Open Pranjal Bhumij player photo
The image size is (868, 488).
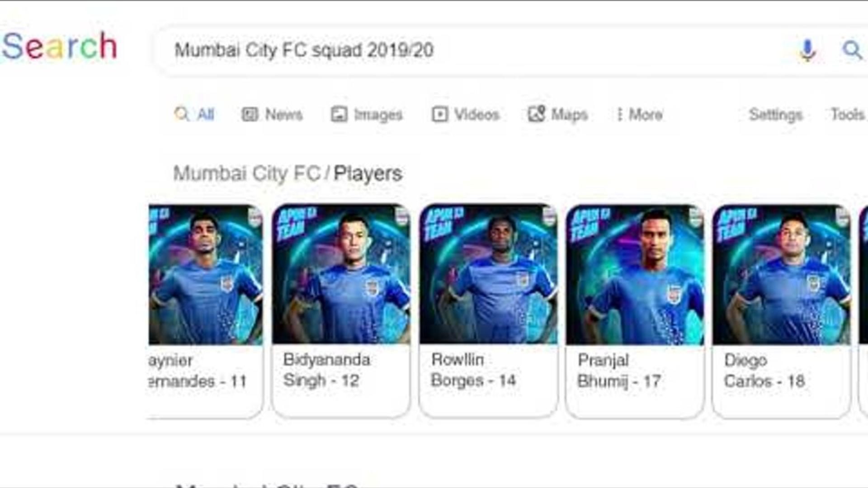[x=635, y=274]
